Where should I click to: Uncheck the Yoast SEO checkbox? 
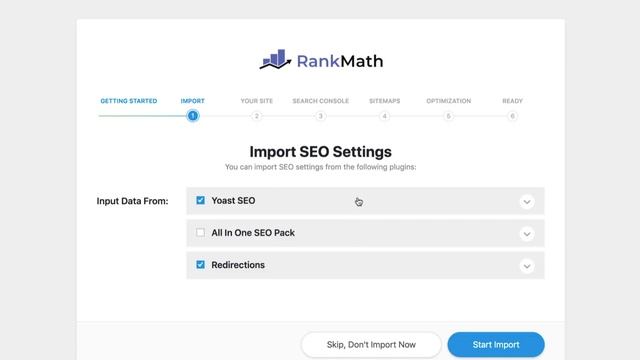200,200
